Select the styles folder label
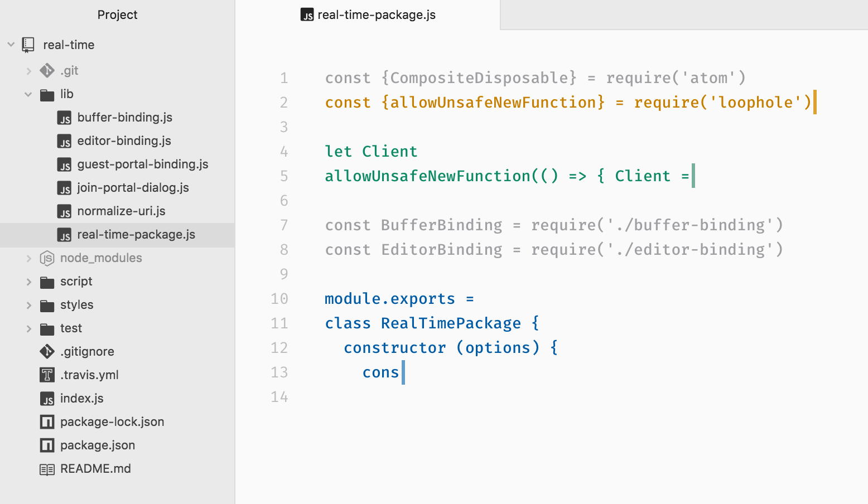868x504 pixels. pos(77,304)
